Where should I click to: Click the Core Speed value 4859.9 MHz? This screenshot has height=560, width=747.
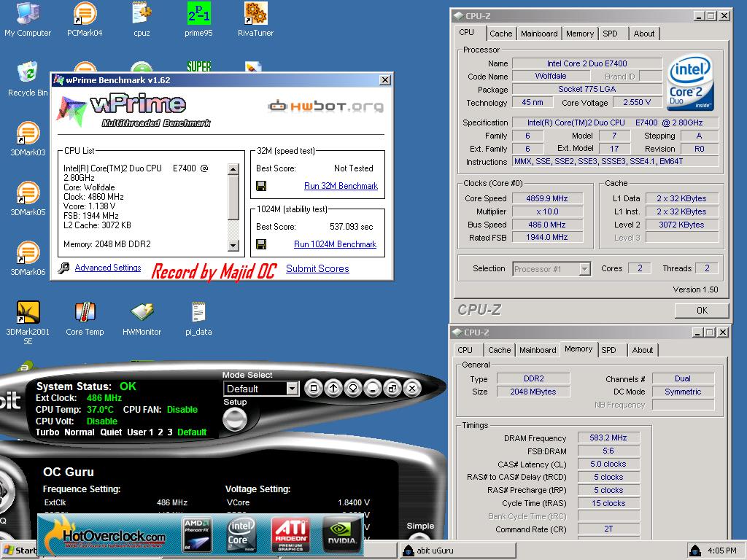click(x=547, y=198)
